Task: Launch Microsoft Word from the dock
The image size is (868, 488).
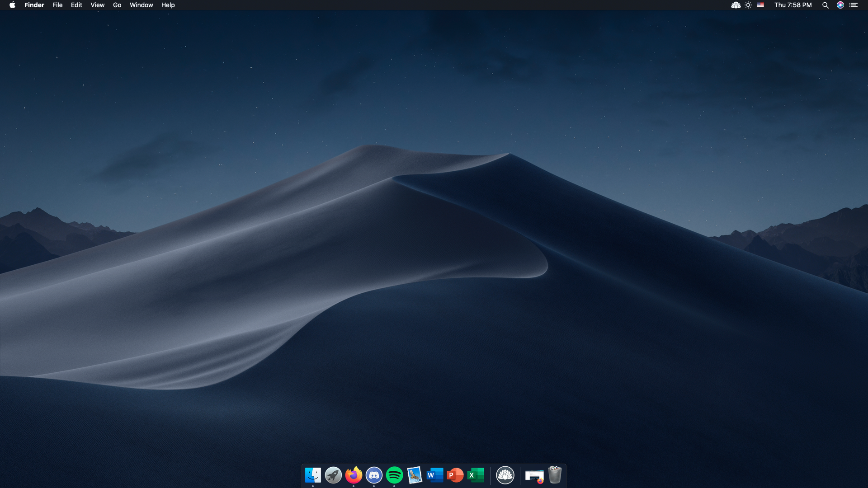Action: pos(435,475)
